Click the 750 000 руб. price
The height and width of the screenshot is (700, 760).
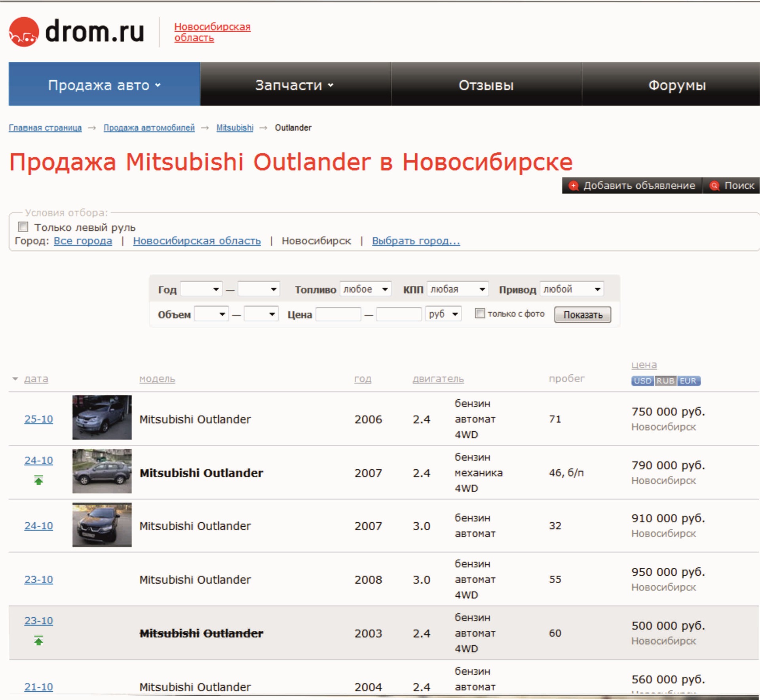(668, 412)
